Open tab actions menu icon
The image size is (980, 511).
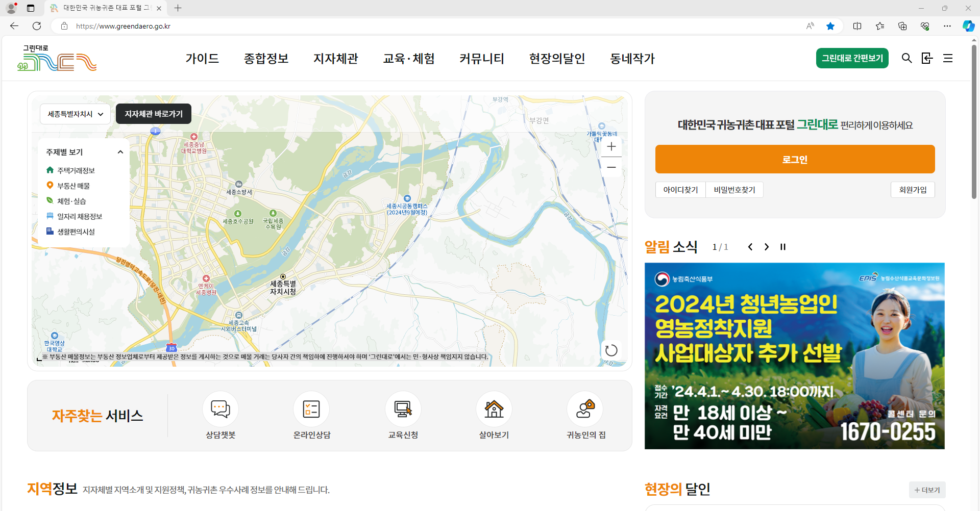pos(31,8)
